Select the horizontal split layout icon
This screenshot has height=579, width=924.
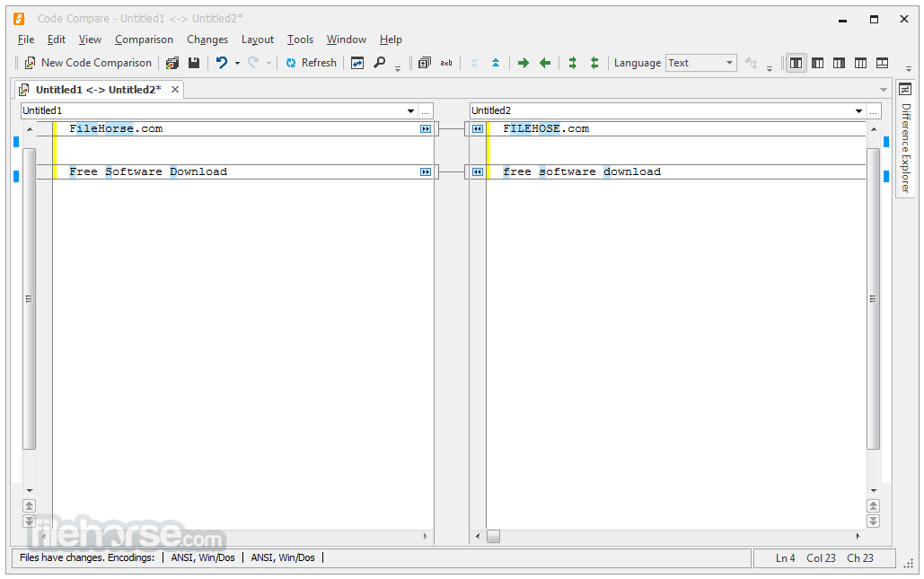point(882,63)
